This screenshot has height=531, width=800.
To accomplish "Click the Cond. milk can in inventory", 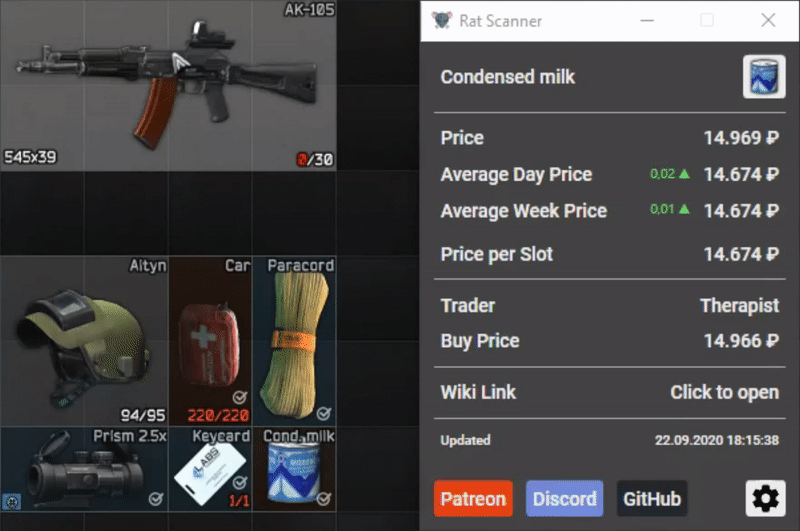I will click(x=294, y=469).
